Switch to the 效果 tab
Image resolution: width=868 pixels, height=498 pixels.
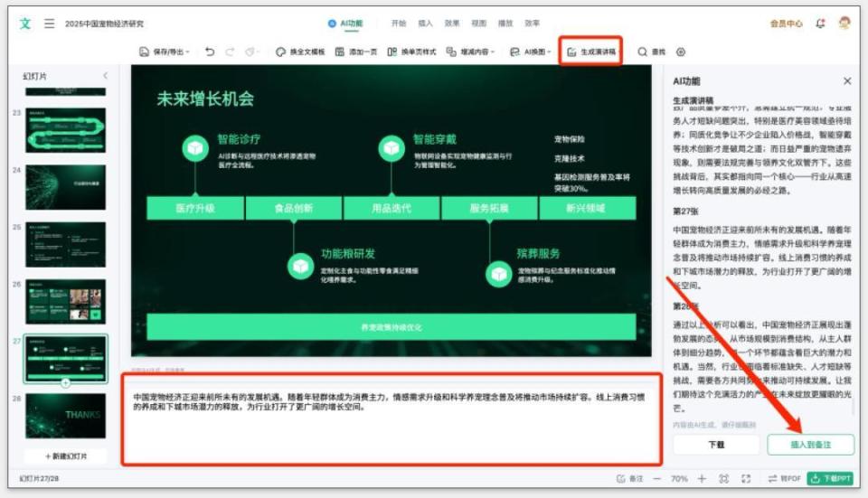tap(452, 23)
